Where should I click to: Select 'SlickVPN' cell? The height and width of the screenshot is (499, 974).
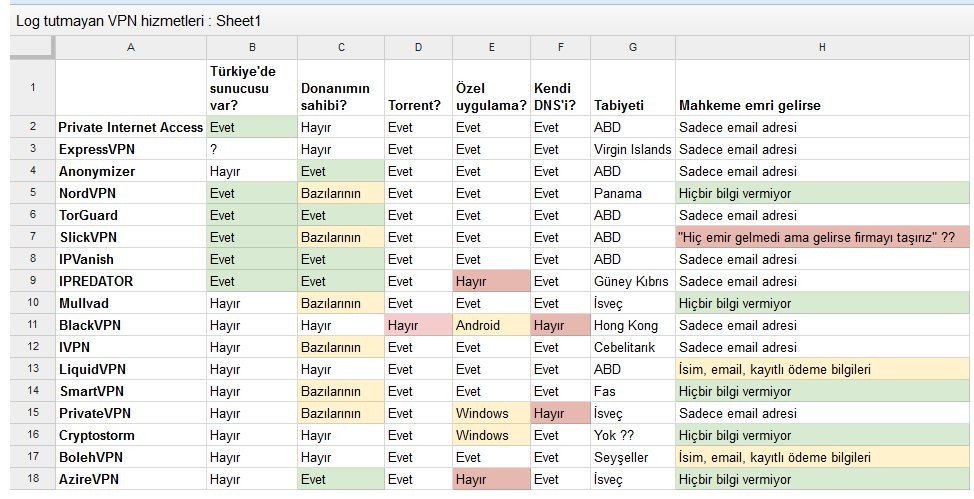pos(130,237)
